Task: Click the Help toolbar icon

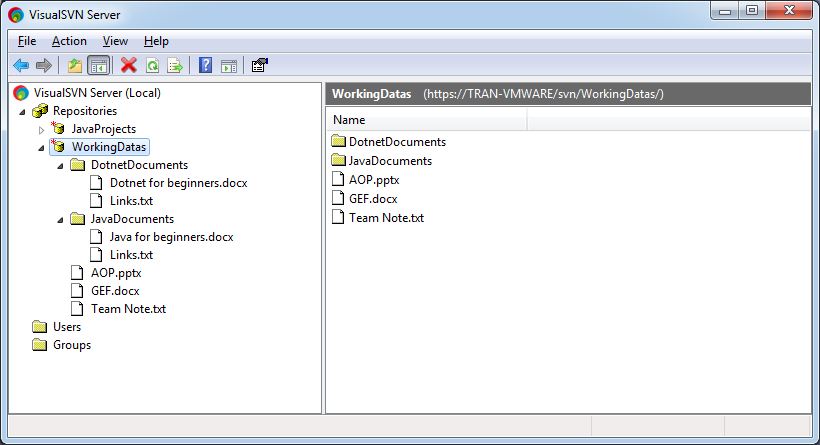Action: [x=206, y=65]
